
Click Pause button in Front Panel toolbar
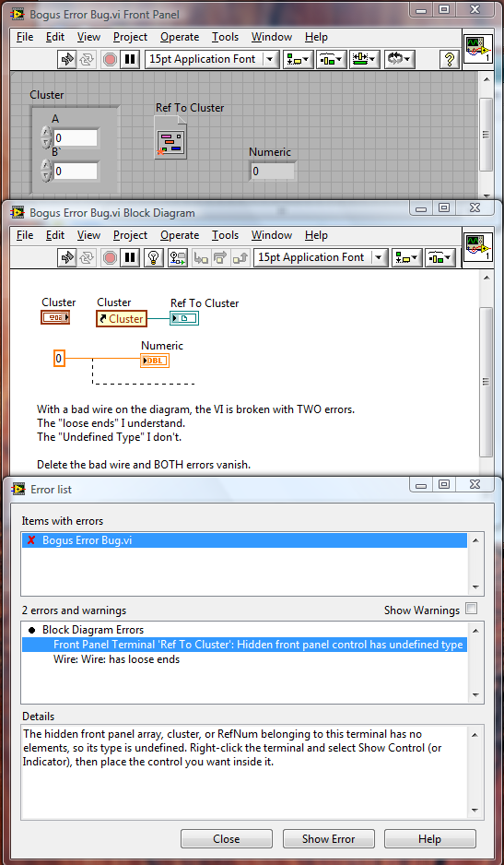click(x=130, y=59)
